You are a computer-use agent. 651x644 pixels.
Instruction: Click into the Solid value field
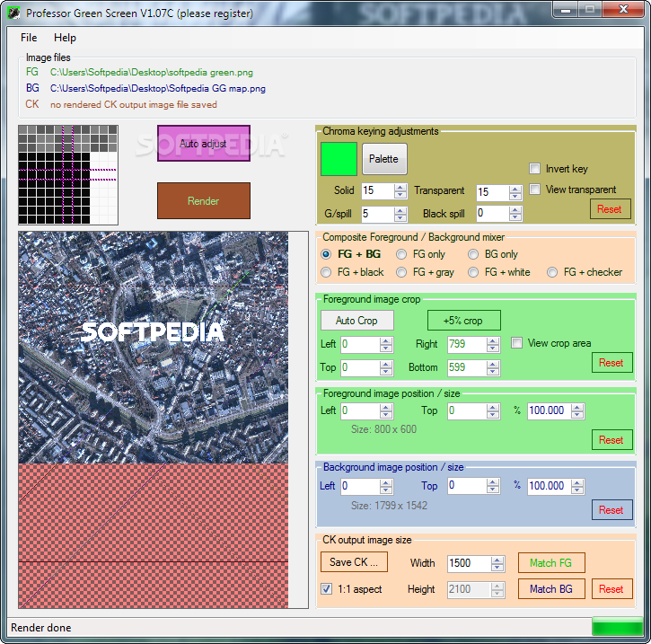tap(378, 190)
